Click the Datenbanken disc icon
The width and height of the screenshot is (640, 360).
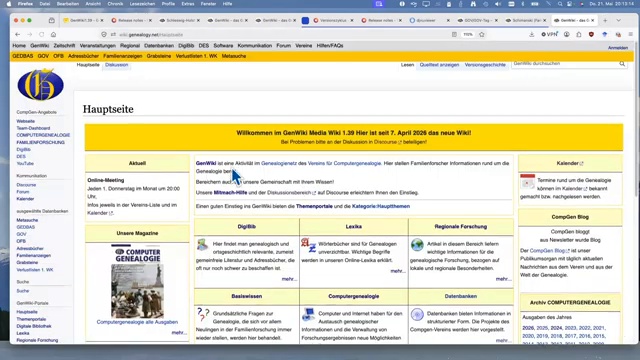(417, 315)
